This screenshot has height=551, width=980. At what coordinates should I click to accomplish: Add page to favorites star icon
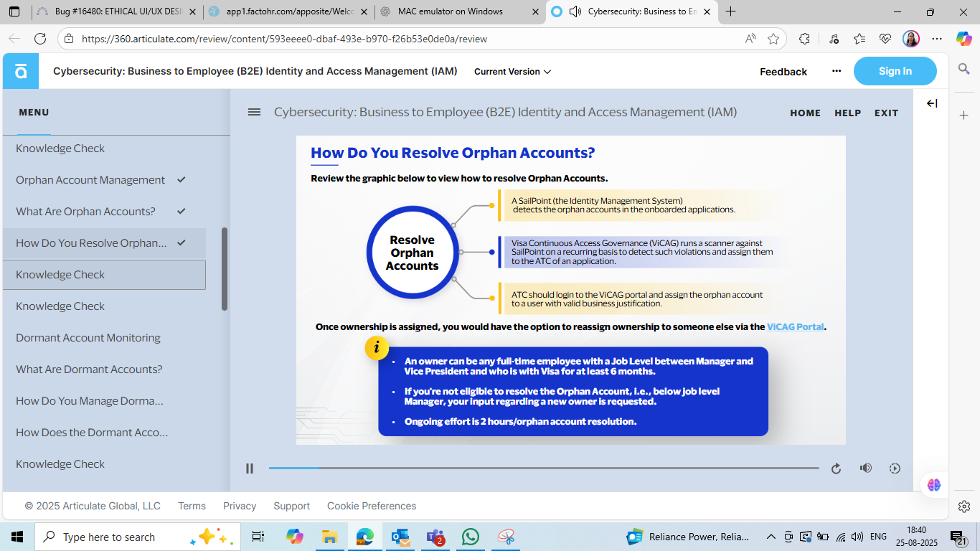773,39
